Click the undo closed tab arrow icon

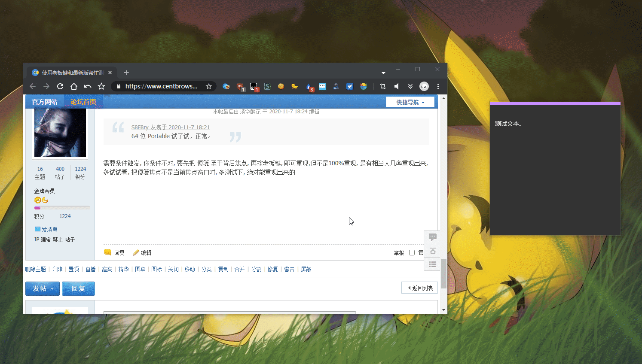click(x=88, y=86)
